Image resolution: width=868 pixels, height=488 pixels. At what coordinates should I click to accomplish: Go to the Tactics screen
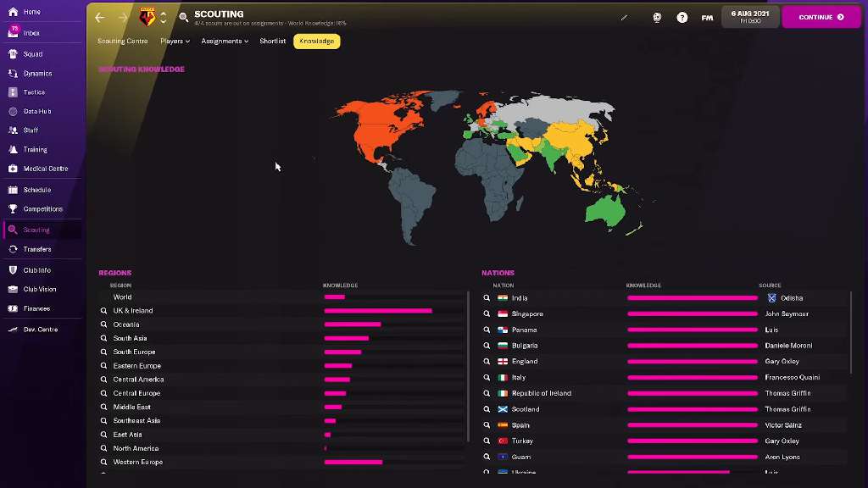tap(34, 92)
